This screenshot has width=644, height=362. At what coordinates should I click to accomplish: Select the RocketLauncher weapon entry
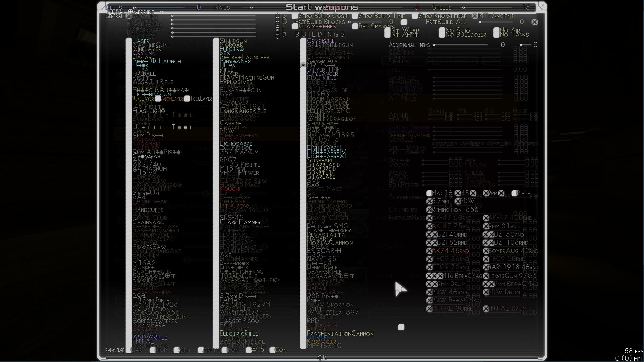pyautogui.click(x=245, y=57)
